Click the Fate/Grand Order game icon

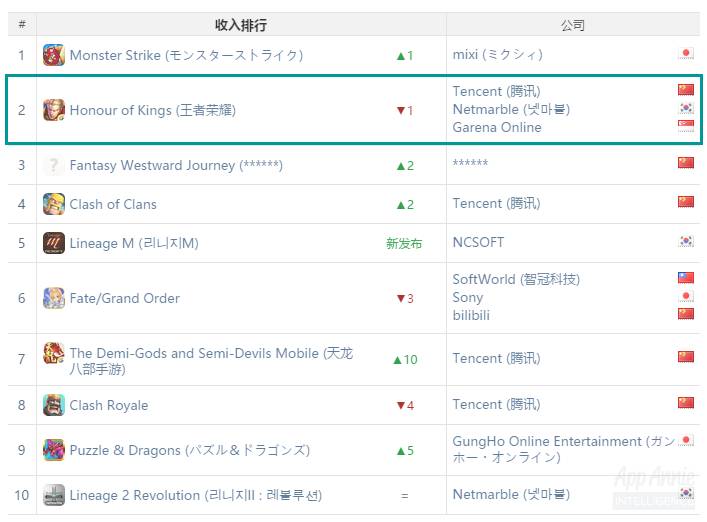(54, 298)
